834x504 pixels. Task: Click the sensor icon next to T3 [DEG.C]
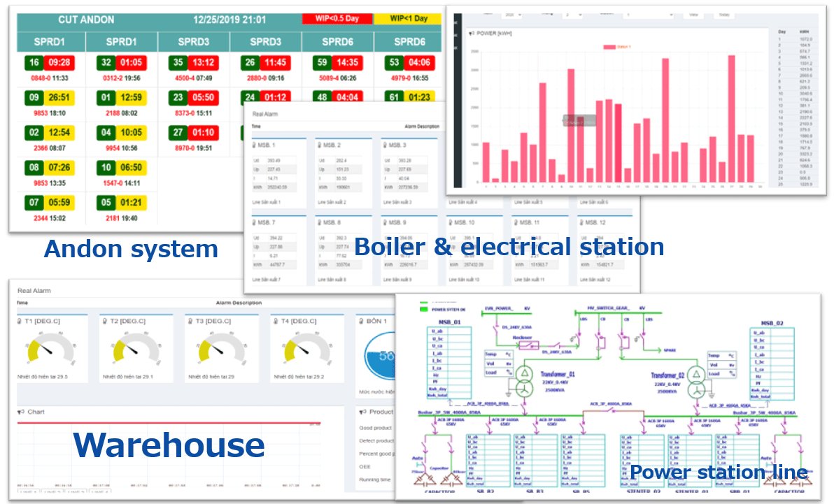190,321
